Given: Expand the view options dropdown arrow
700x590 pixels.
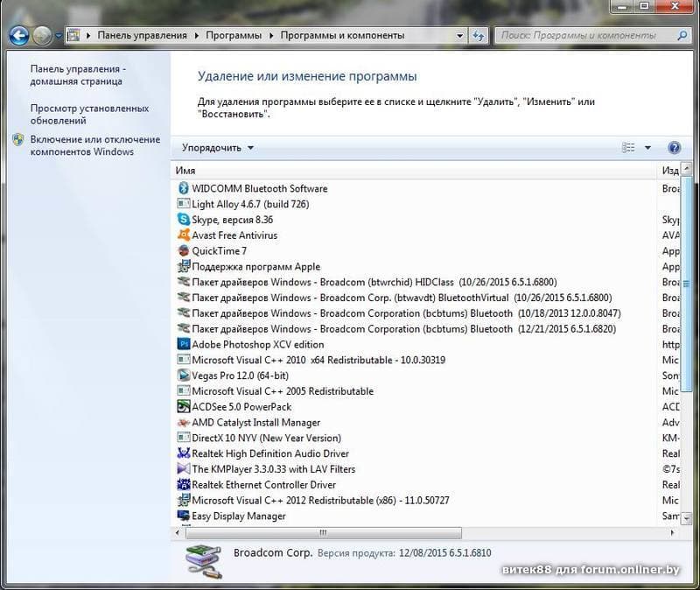Looking at the screenshot, I should (647, 148).
